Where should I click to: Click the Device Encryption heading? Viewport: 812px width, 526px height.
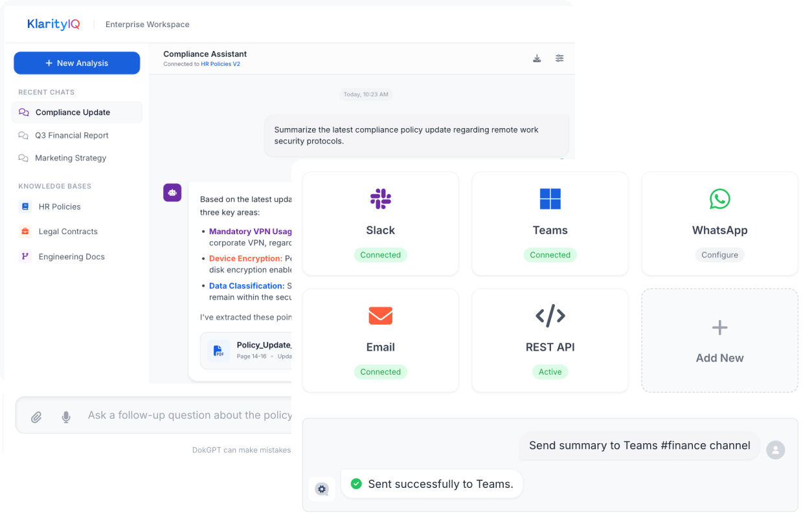point(245,258)
